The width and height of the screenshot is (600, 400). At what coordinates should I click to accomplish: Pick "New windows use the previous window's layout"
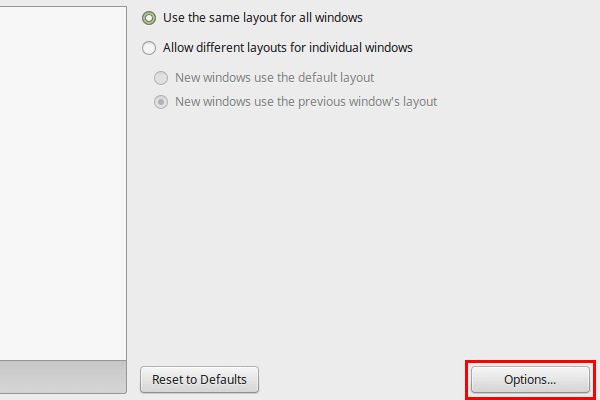[295, 102]
